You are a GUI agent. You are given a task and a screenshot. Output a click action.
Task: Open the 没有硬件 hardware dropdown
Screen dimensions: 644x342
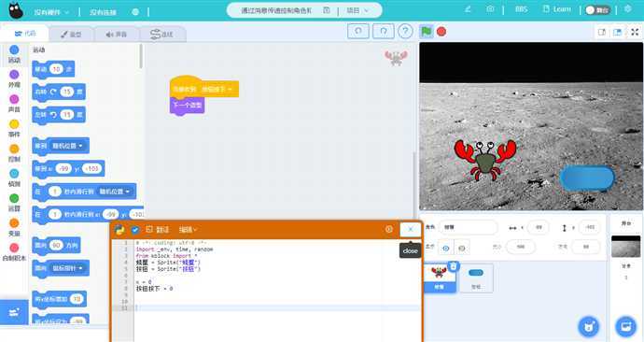[51, 12]
